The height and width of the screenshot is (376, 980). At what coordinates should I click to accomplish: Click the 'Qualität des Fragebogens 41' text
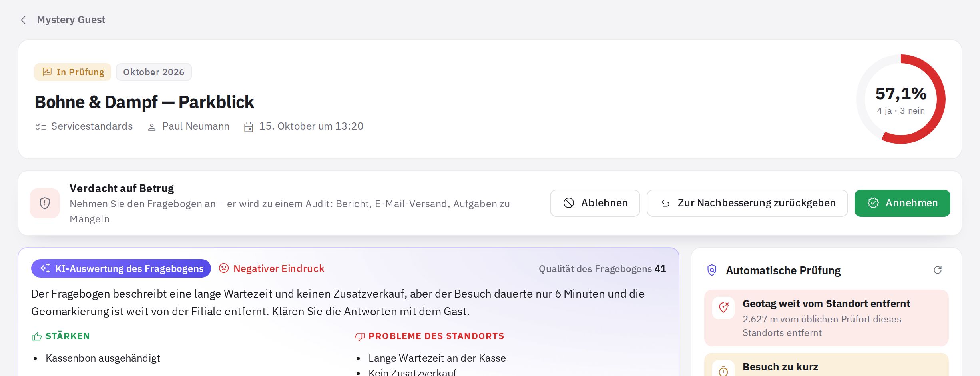coord(602,269)
